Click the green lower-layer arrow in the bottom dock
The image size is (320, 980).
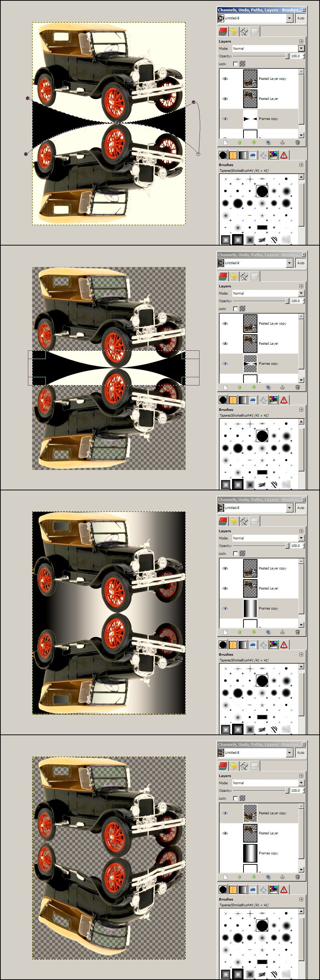coord(254,877)
